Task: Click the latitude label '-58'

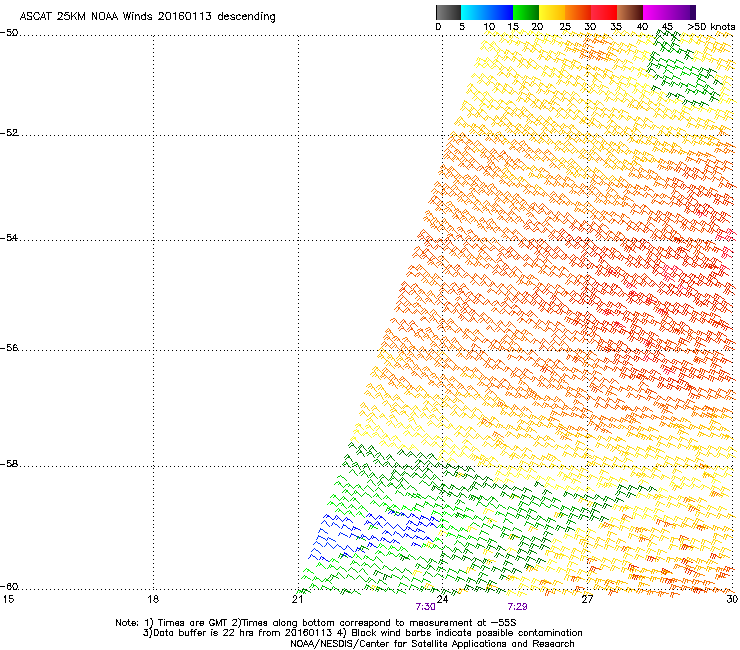Action: coord(9,464)
